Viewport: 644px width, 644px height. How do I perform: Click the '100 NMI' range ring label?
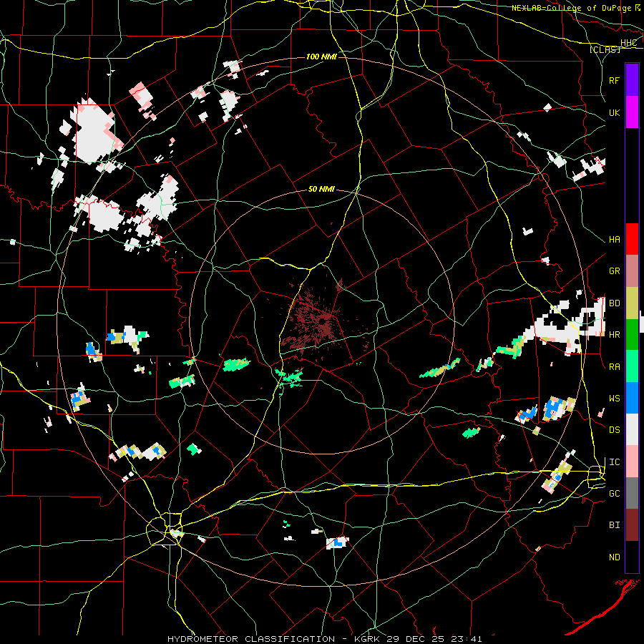pyautogui.click(x=321, y=57)
